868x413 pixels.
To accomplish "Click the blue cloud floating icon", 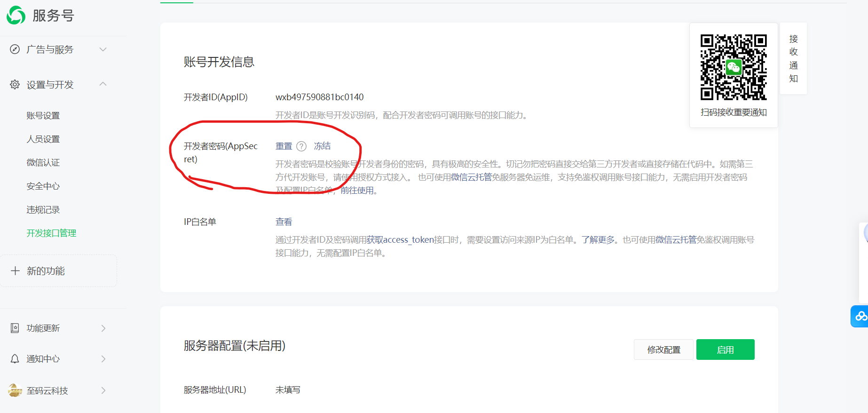I will click(860, 316).
